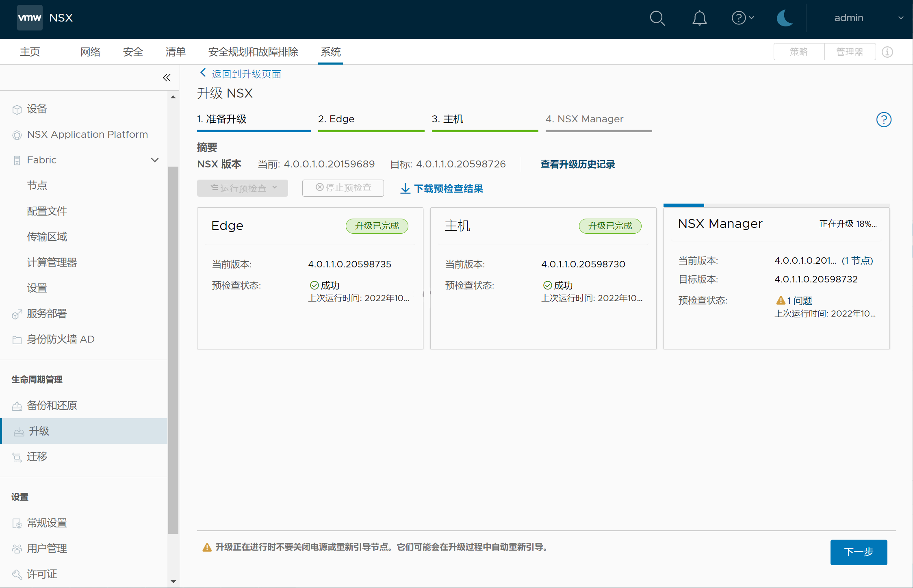Viewport: 913px width, 588px height.
Task: Open 常规设置
Action: coord(47,523)
